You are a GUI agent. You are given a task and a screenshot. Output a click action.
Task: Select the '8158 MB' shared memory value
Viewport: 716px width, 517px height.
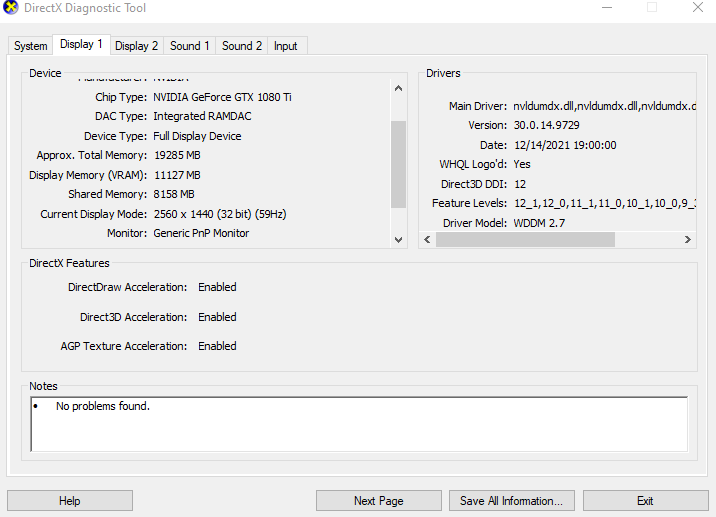tap(174, 195)
